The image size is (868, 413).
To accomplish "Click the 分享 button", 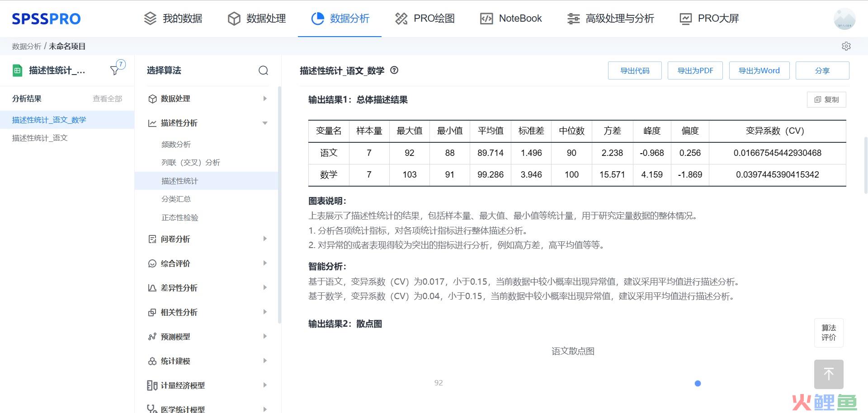I will tap(822, 70).
